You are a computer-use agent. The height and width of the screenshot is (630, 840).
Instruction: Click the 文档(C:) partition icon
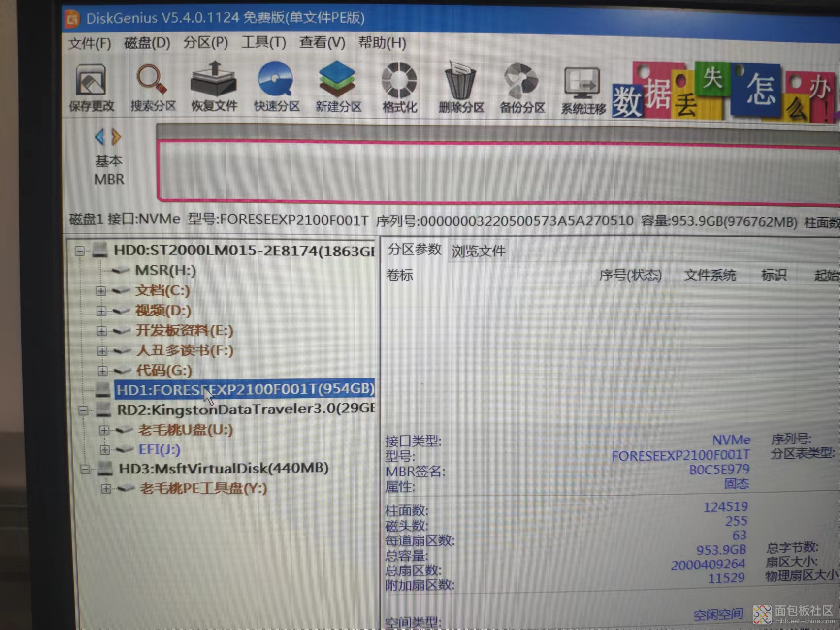click(x=121, y=290)
